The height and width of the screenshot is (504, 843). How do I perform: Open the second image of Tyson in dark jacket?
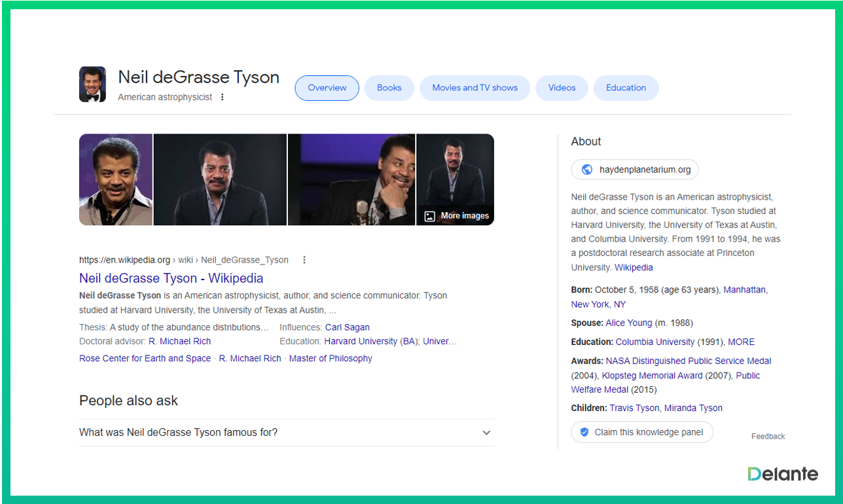point(220,179)
